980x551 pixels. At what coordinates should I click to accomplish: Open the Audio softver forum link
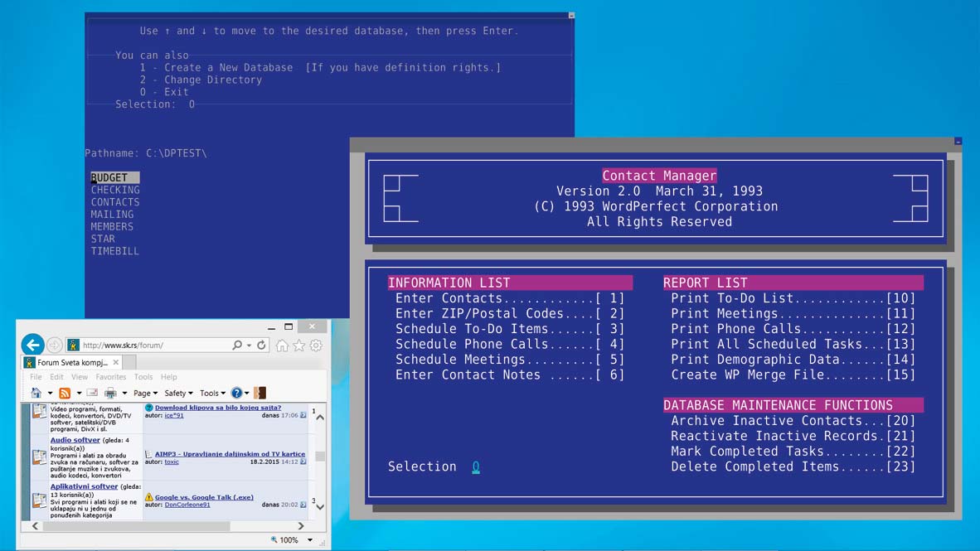coord(75,440)
